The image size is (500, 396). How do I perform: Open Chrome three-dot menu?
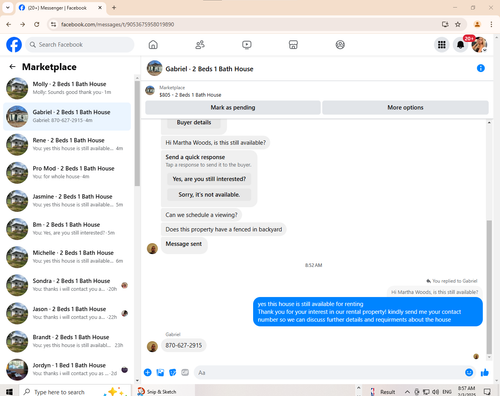(491, 24)
